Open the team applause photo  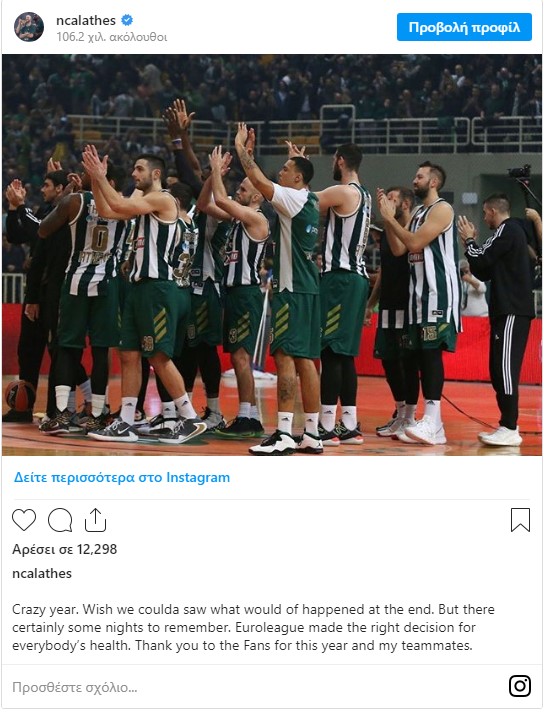[272, 255]
